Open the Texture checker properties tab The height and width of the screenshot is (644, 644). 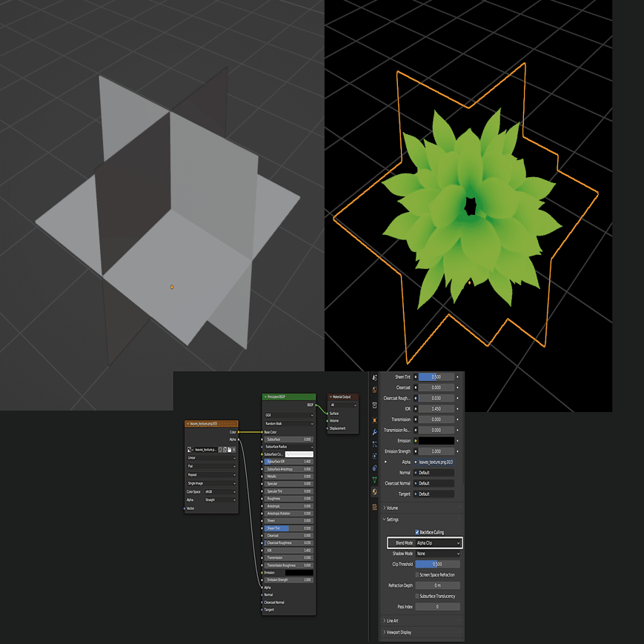click(x=374, y=507)
